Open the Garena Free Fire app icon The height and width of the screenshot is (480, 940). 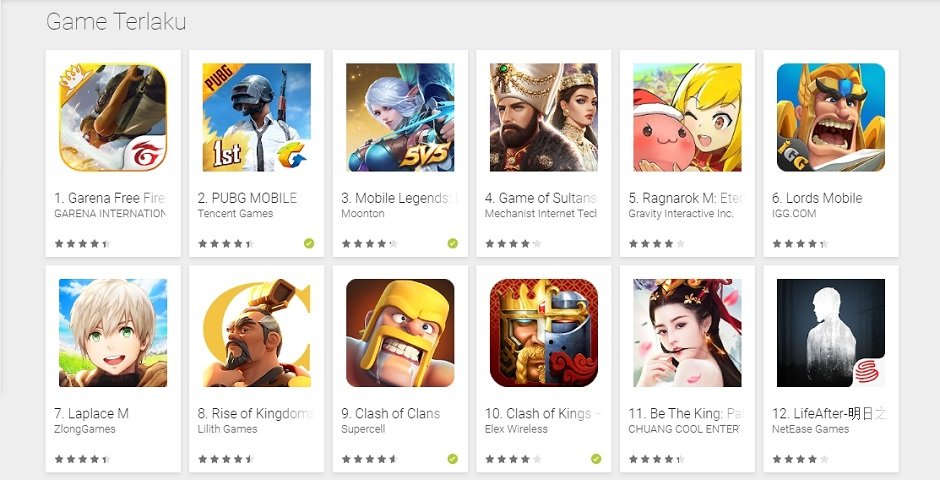tap(113, 117)
